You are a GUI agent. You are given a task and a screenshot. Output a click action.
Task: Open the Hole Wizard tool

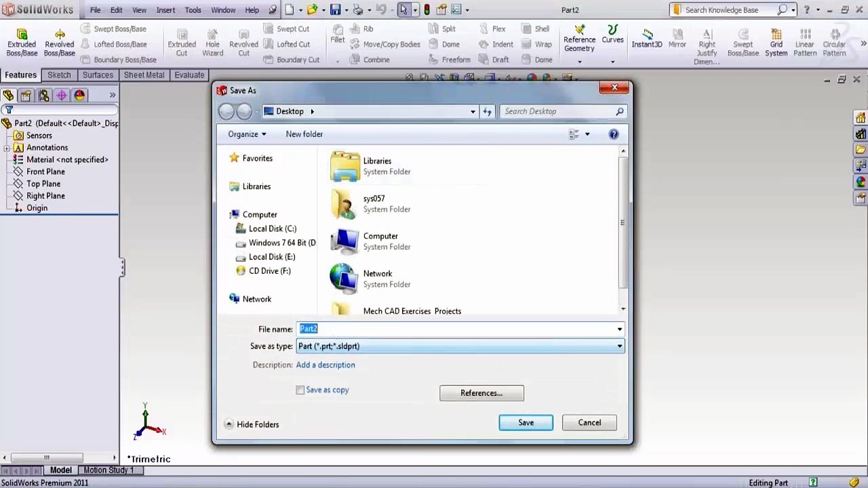coord(212,43)
